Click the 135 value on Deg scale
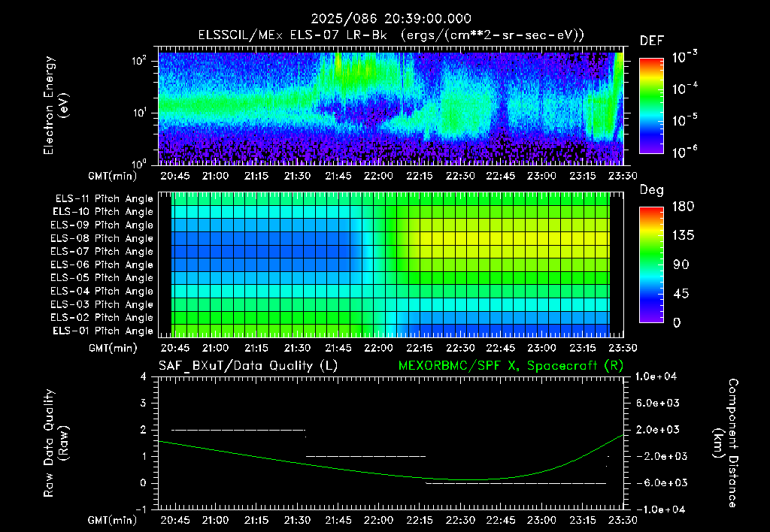The height and width of the screenshot is (532, 770). pyautogui.click(x=683, y=236)
